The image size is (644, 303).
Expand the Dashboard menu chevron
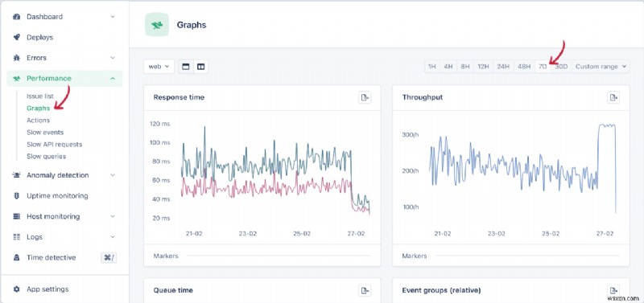(x=113, y=17)
